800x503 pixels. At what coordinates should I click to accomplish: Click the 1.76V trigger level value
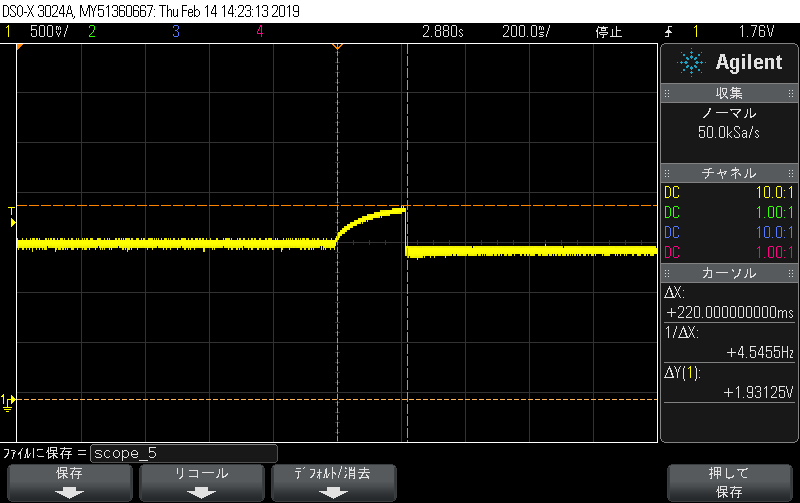(x=757, y=32)
